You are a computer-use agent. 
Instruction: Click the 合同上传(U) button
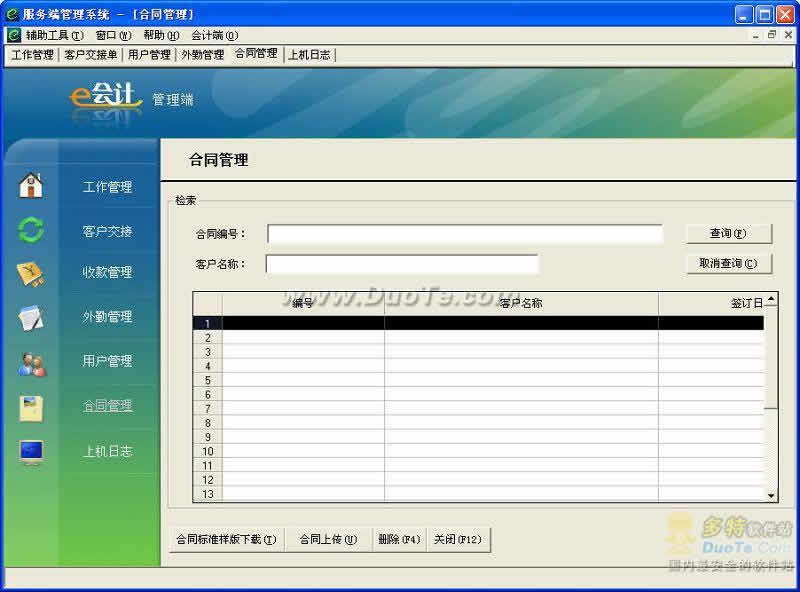(329, 539)
